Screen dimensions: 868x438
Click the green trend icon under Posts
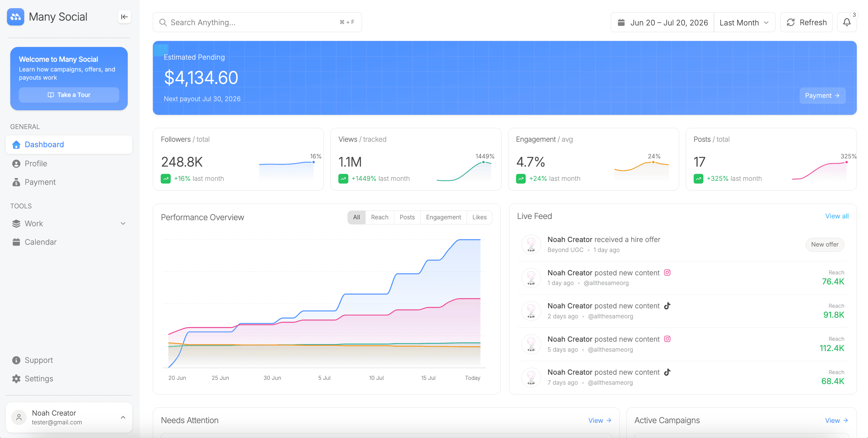pyautogui.click(x=699, y=179)
